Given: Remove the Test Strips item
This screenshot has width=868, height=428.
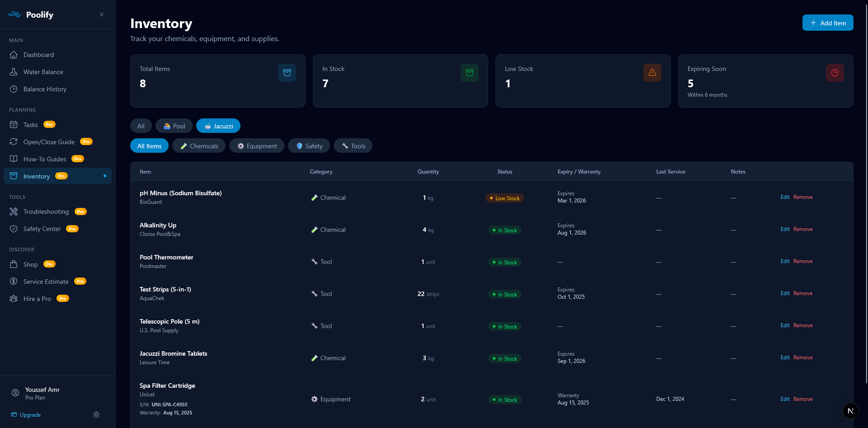Looking at the screenshot, I should (x=803, y=293).
